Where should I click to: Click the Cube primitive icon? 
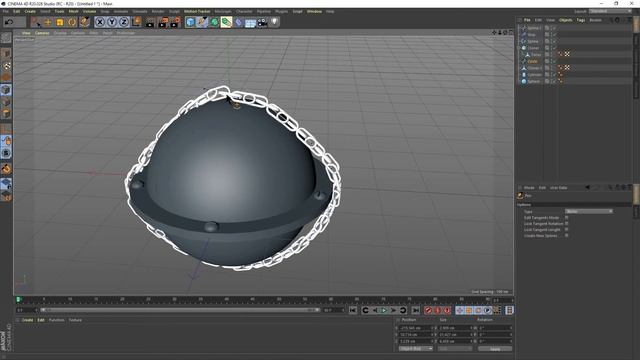(x=190, y=22)
